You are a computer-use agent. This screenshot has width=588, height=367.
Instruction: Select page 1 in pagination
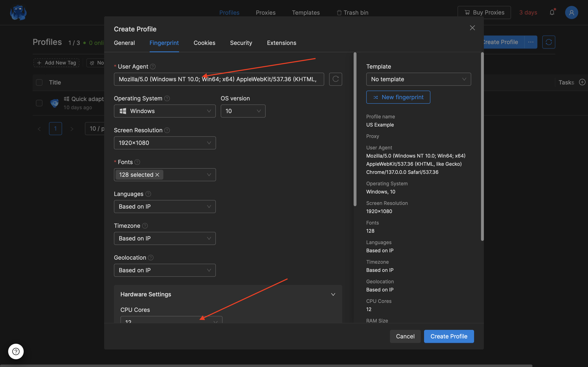click(x=55, y=129)
